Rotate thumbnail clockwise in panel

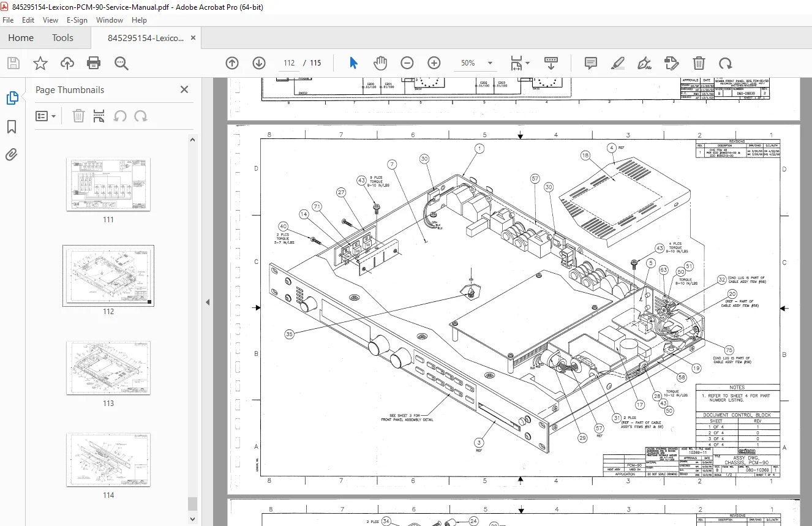point(141,116)
